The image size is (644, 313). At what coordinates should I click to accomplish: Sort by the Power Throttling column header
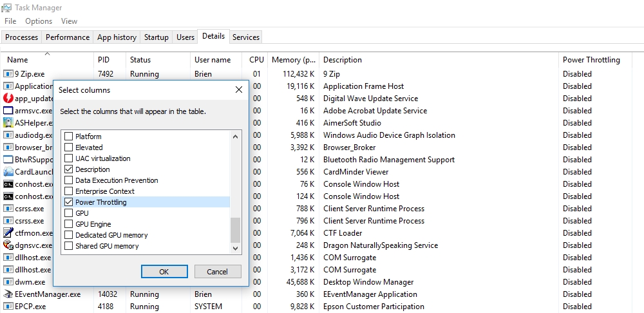594,59
